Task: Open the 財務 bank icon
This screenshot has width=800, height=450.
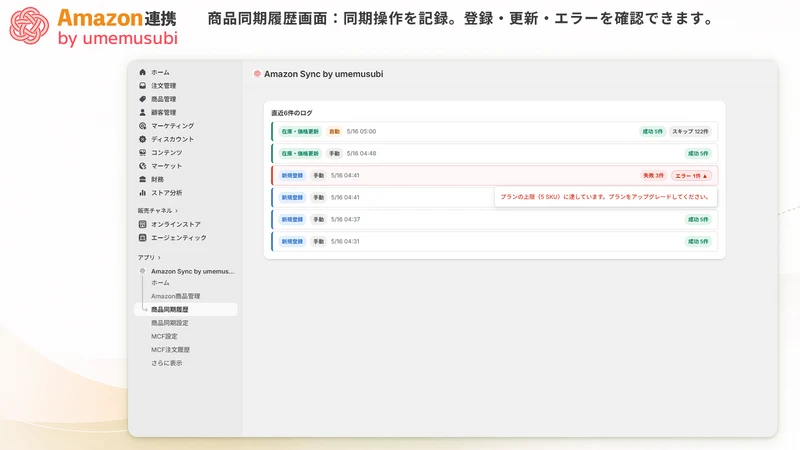Action: coord(142,180)
